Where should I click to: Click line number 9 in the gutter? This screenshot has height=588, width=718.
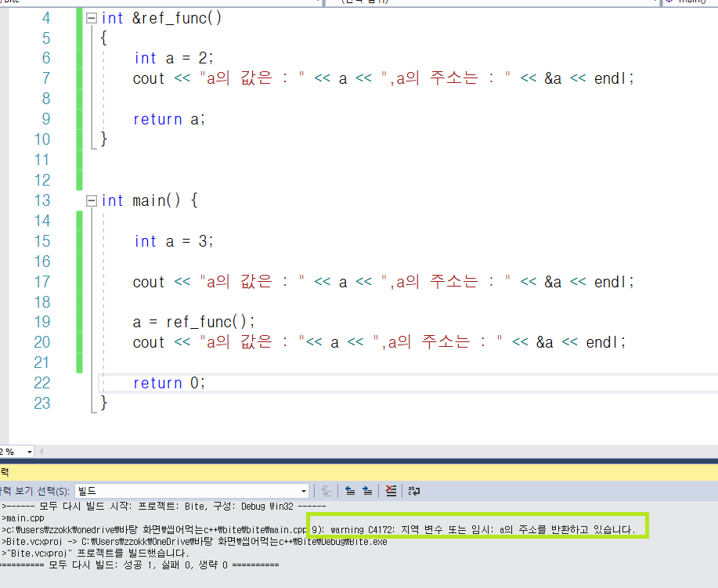click(x=45, y=119)
